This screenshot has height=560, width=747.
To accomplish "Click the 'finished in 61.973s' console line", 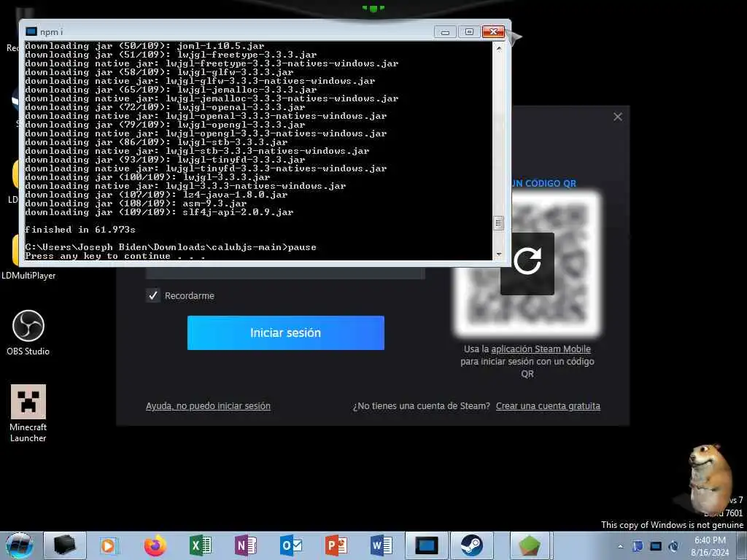I will pyautogui.click(x=80, y=230).
